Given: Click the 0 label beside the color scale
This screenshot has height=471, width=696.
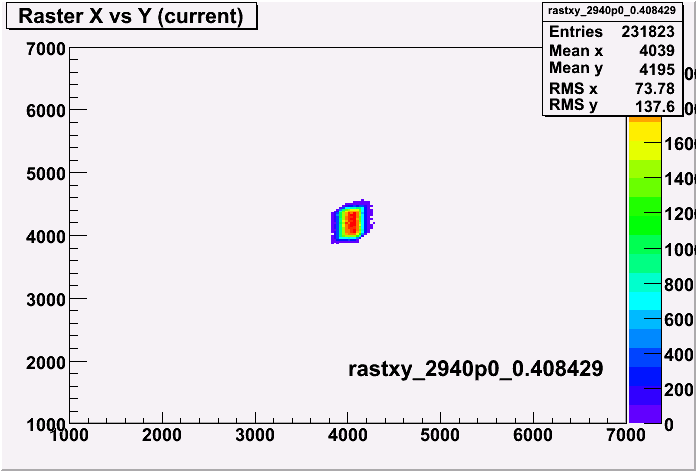Looking at the screenshot, I should point(668,425).
